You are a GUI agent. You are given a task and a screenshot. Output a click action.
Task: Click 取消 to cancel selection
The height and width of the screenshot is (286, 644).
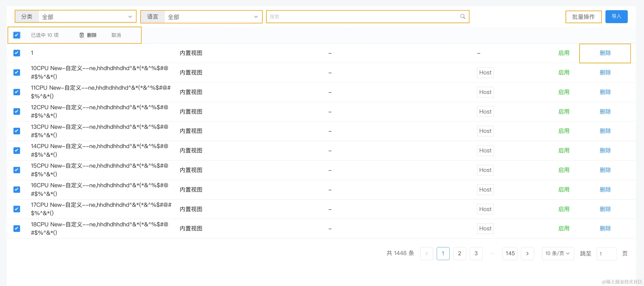click(x=116, y=35)
